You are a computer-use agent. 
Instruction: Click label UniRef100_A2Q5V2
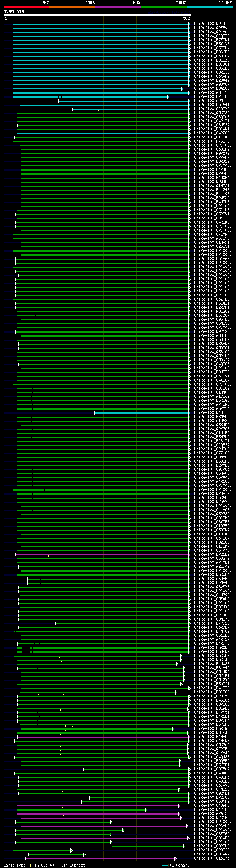click(x=212, y=109)
